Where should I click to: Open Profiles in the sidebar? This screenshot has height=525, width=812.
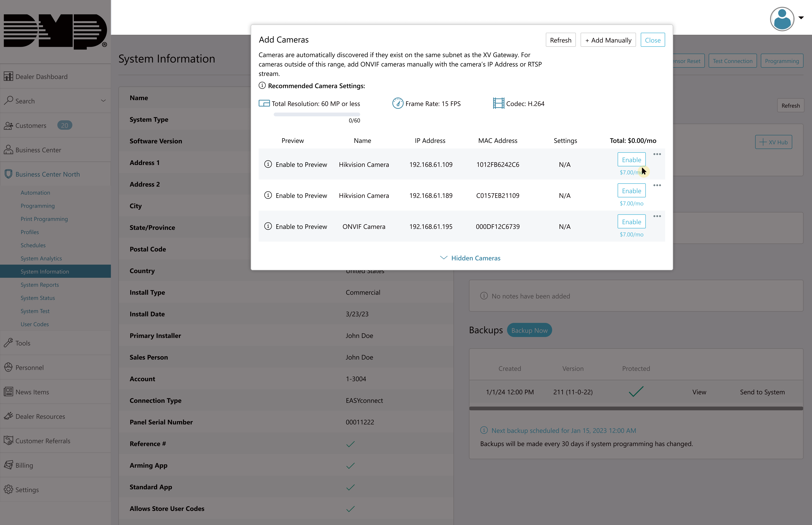pos(30,232)
